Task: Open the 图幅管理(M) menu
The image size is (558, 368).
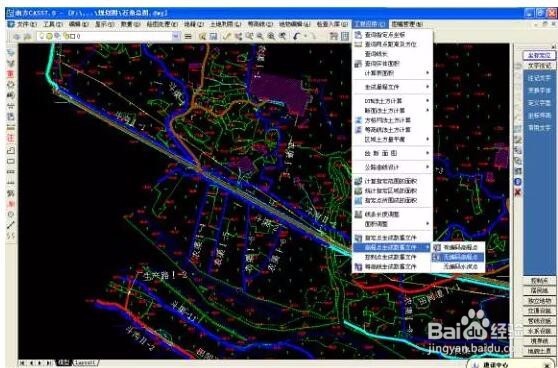Action: [x=407, y=24]
